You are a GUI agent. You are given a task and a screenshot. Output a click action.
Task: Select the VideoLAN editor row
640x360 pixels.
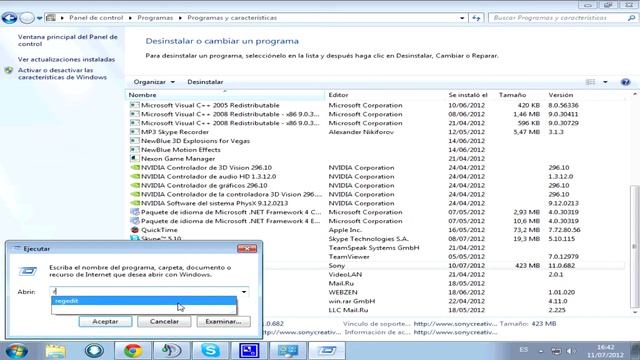[345, 274]
